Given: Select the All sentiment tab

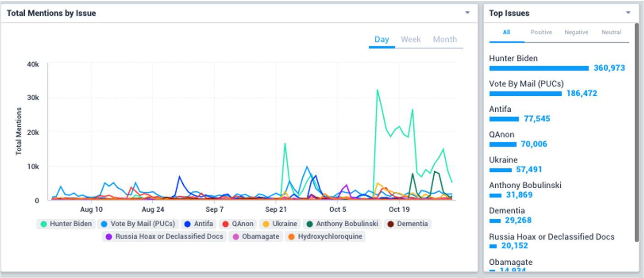Looking at the screenshot, I should [507, 33].
